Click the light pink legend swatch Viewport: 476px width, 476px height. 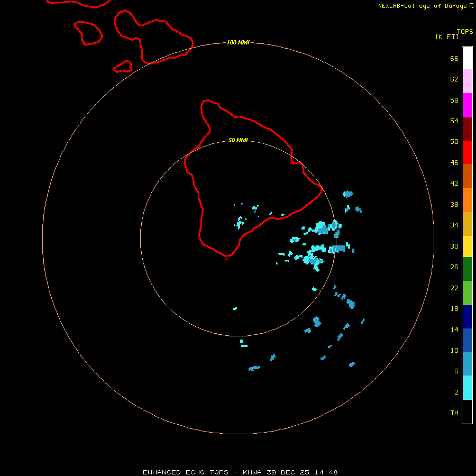[467, 81]
